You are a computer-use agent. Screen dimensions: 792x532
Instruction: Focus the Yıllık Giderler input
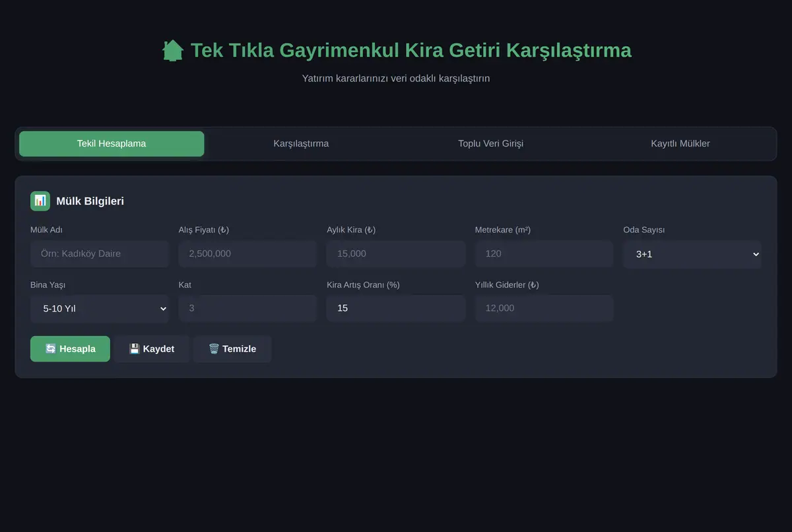tap(544, 308)
